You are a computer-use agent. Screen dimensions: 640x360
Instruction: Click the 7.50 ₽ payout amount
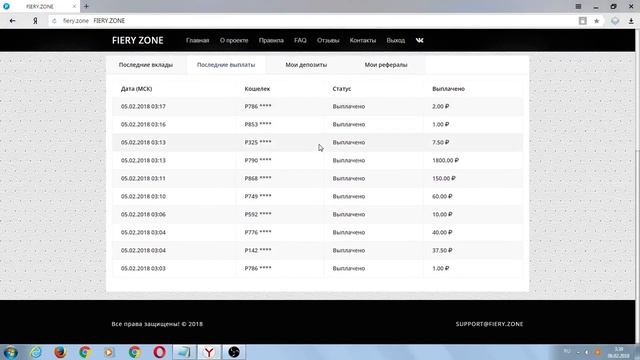click(x=440, y=142)
